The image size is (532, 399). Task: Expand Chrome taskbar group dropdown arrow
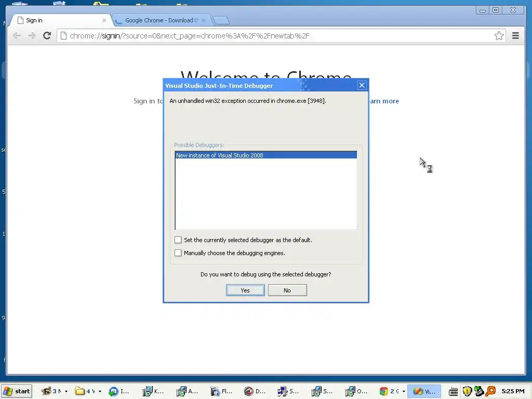point(404,392)
